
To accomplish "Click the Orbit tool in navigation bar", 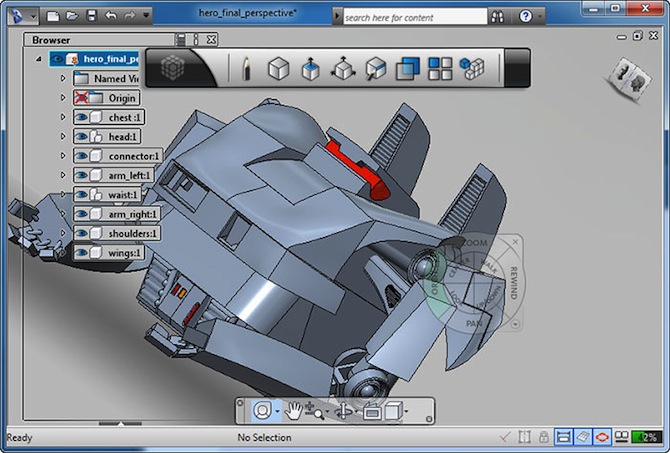I will click(262, 411).
